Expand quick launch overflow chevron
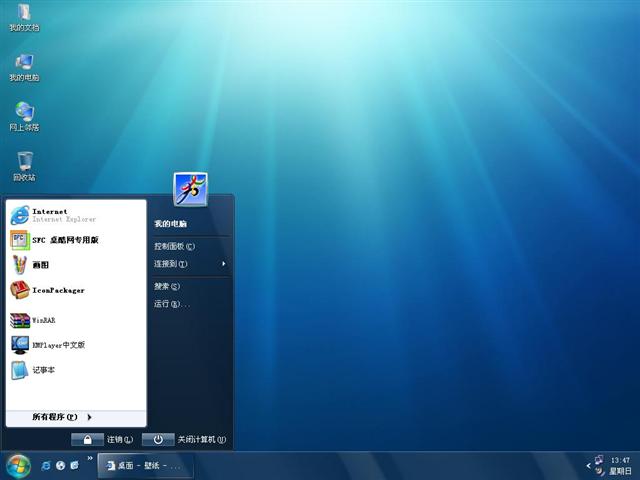Image resolution: width=640 pixels, height=480 pixels. click(90, 458)
